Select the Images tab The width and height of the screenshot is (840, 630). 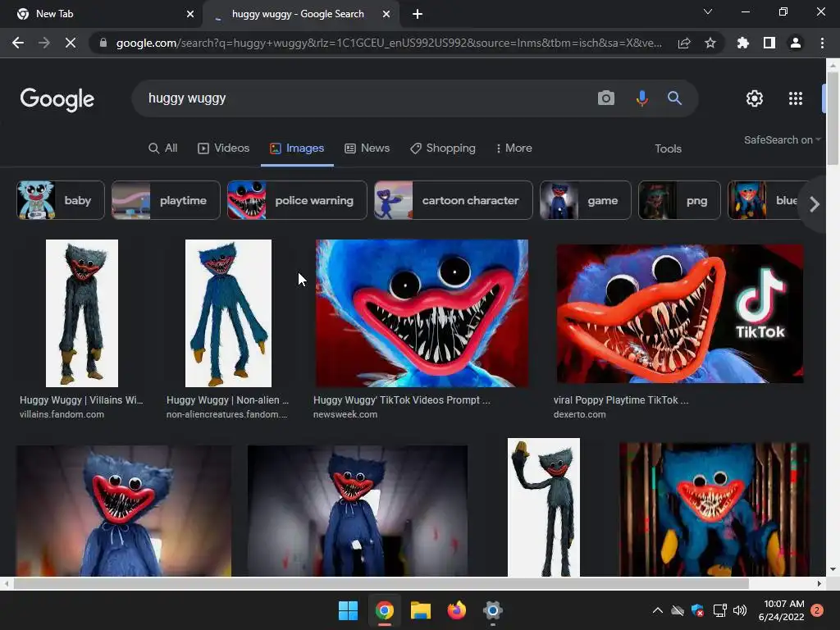tap(297, 148)
